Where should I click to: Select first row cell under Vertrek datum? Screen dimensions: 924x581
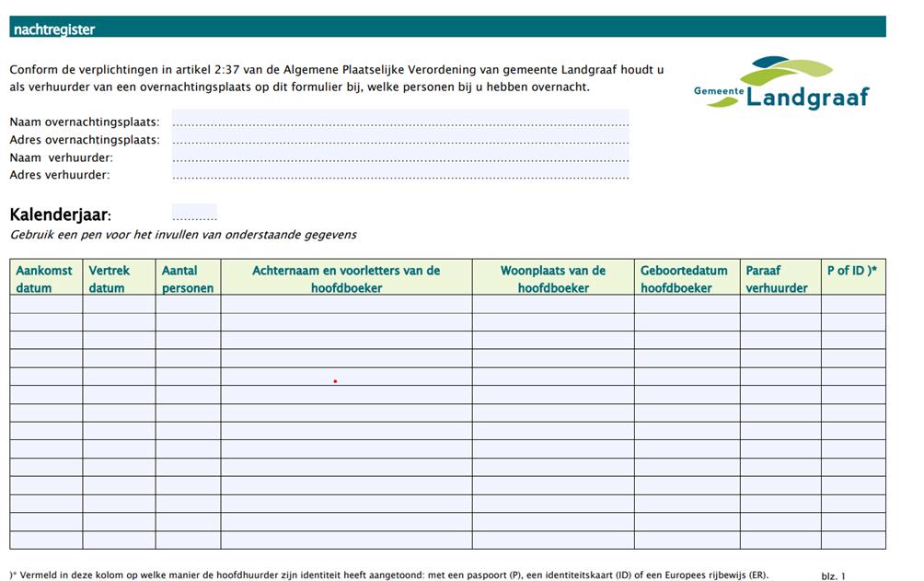[119, 304]
